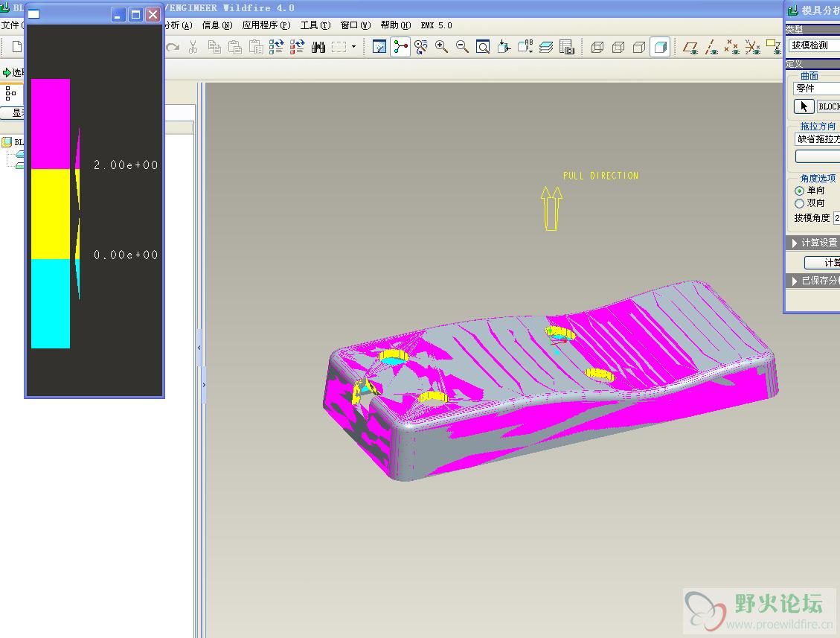Open the 帮助(H) menu
The height and width of the screenshot is (638, 840).
click(396, 25)
